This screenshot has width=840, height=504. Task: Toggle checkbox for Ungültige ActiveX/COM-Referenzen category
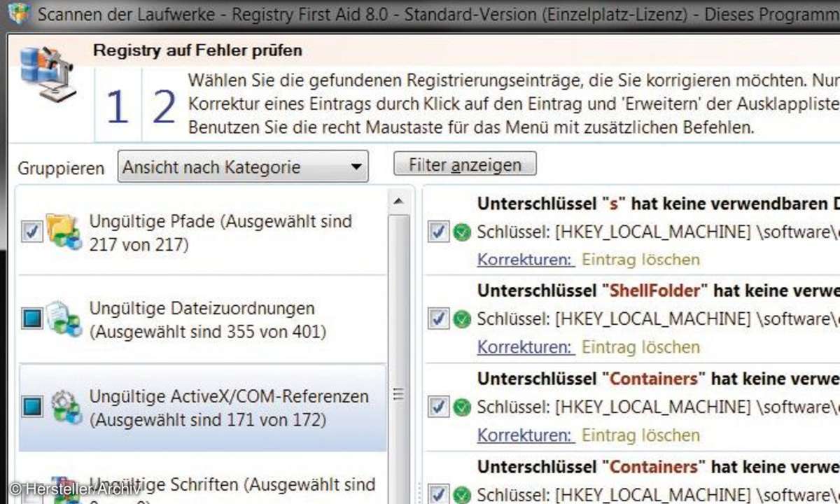point(31,407)
